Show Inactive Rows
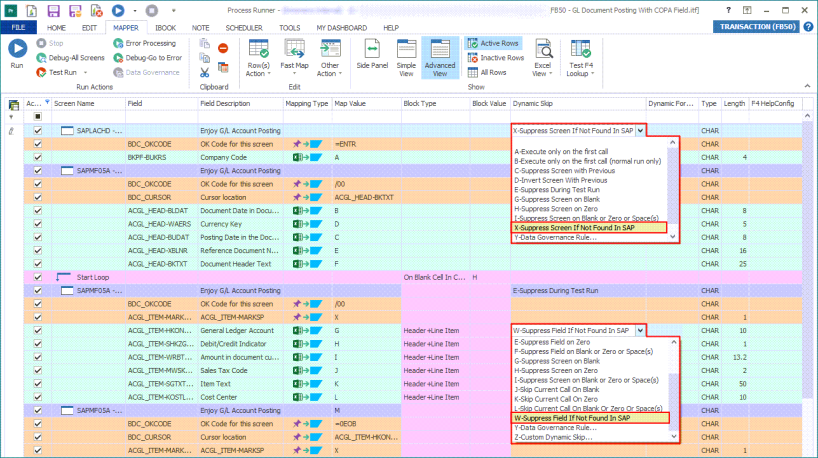 pos(496,58)
